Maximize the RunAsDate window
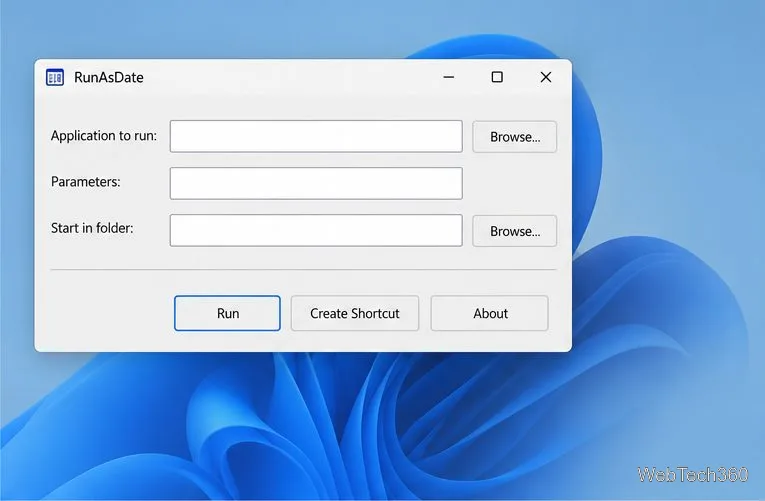This screenshot has width=765, height=501. pyautogui.click(x=497, y=77)
